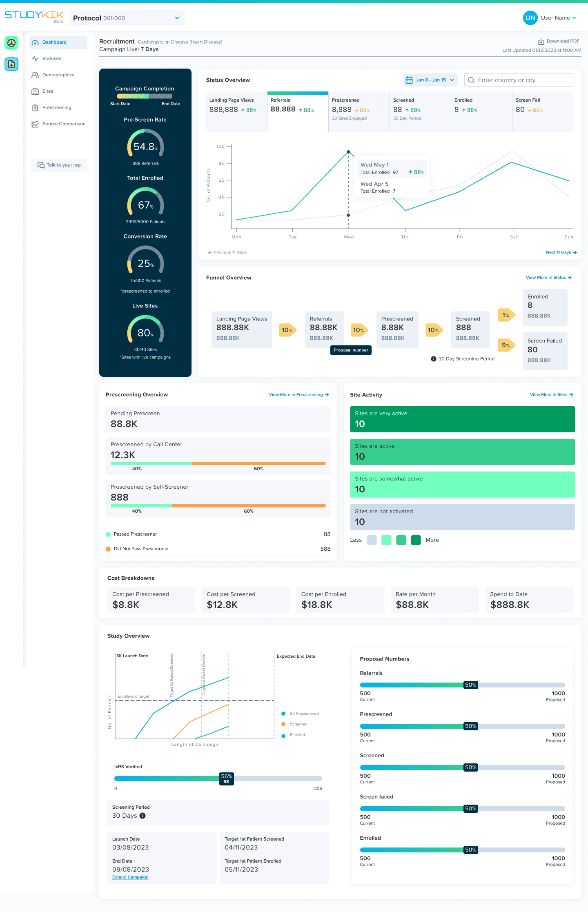
Task: Open View More in Prescreening link
Action: [x=299, y=395]
